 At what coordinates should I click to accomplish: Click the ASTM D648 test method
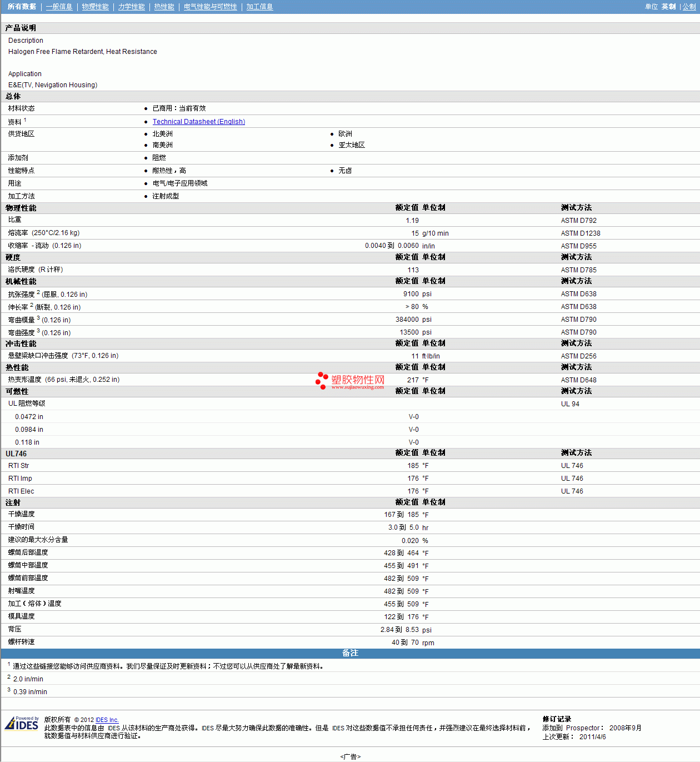click(578, 380)
